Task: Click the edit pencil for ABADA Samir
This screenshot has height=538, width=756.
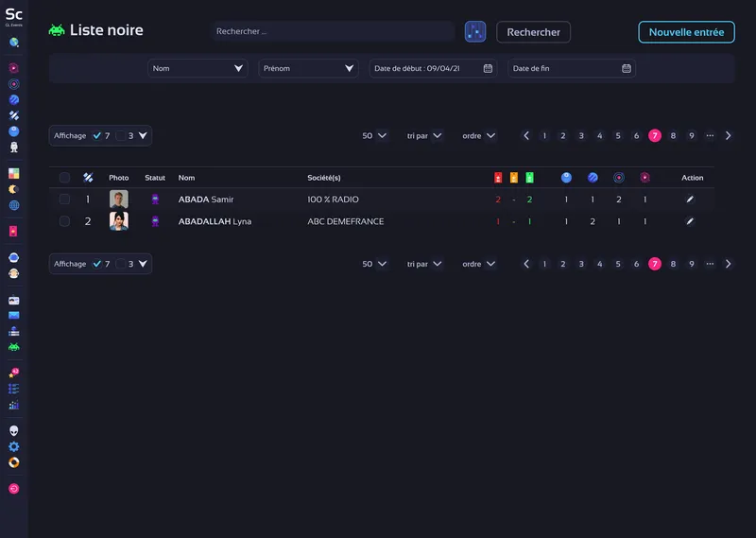Action: pos(690,200)
